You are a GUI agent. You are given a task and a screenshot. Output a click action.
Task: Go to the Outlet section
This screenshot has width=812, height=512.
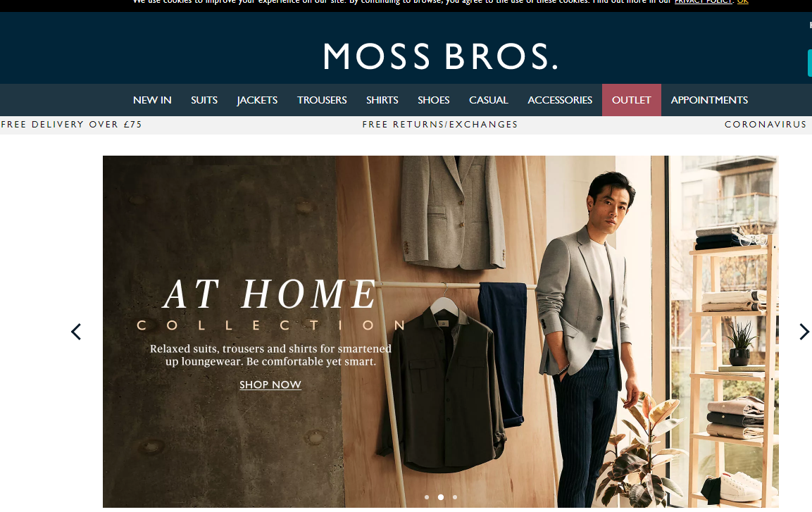click(x=631, y=100)
